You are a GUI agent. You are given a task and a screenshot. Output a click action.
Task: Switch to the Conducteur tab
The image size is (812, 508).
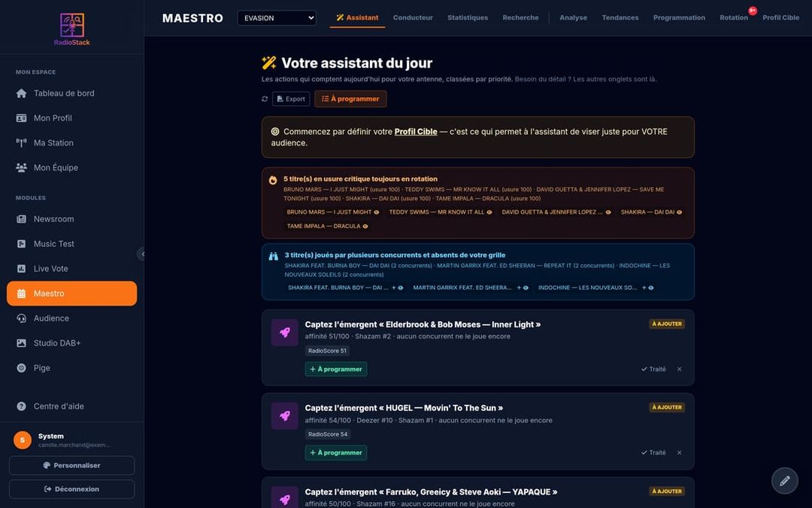coord(413,17)
